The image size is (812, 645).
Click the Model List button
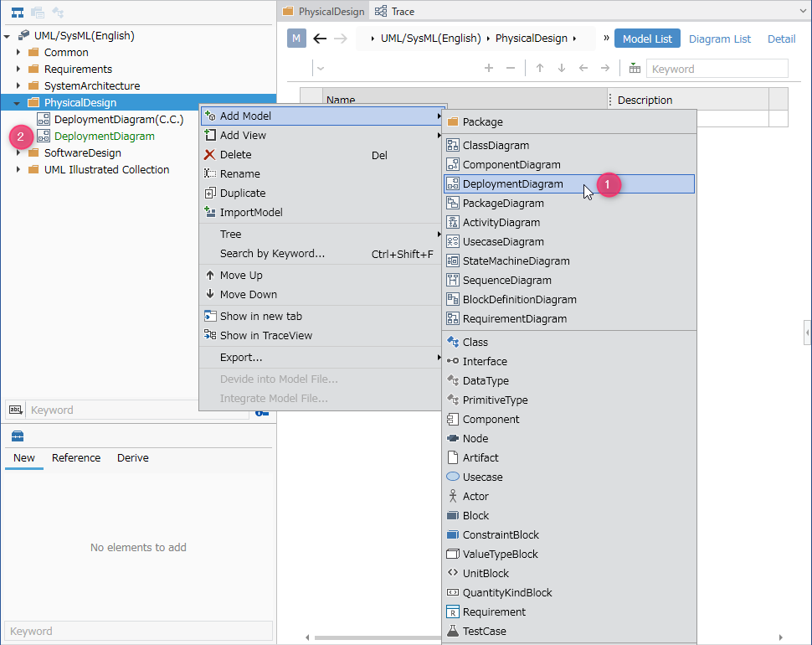point(647,39)
